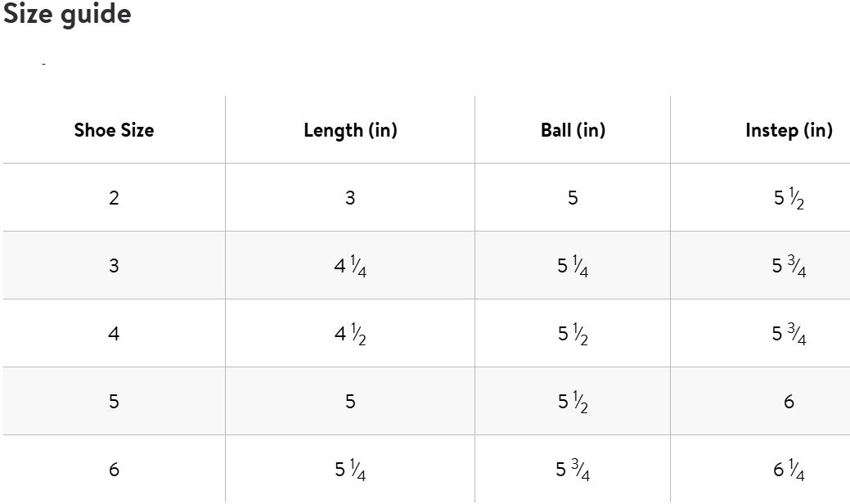Click the Length value for size 4

click(350, 334)
